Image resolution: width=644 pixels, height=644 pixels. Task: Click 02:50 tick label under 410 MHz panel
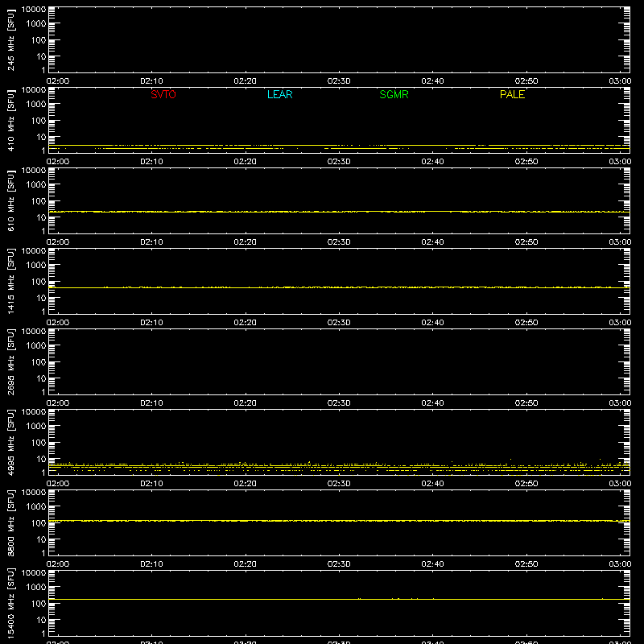[x=526, y=162]
